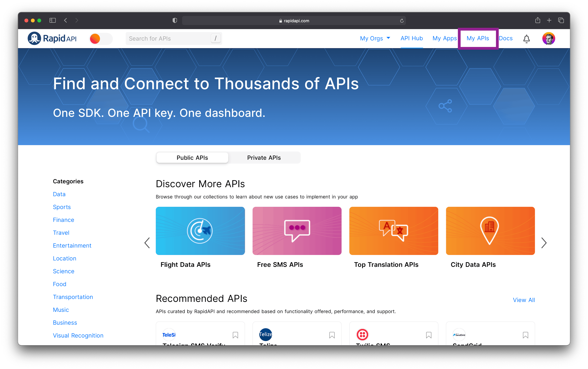Screen dimensions: 588x369
Task: Click the rapidapi.com address bar
Action: (x=294, y=20)
